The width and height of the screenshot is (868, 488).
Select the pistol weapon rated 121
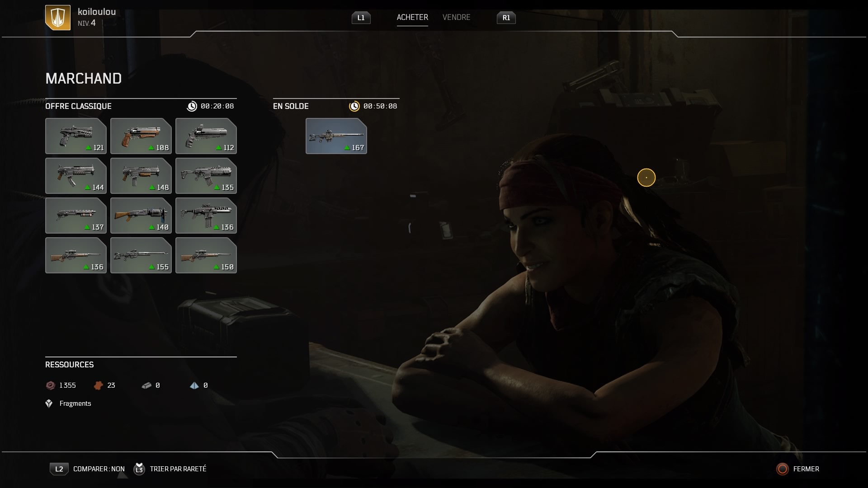[x=76, y=136]
